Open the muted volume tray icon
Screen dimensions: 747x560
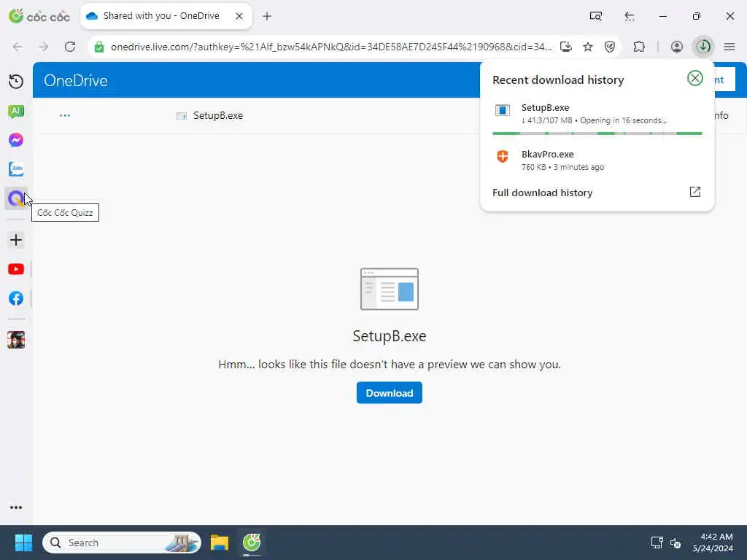click(x=675, y=542)
